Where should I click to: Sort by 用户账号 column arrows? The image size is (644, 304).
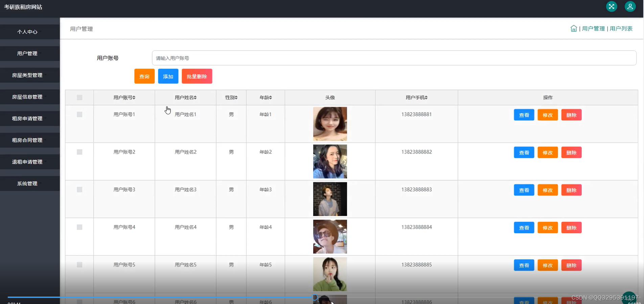pos(134,98)
